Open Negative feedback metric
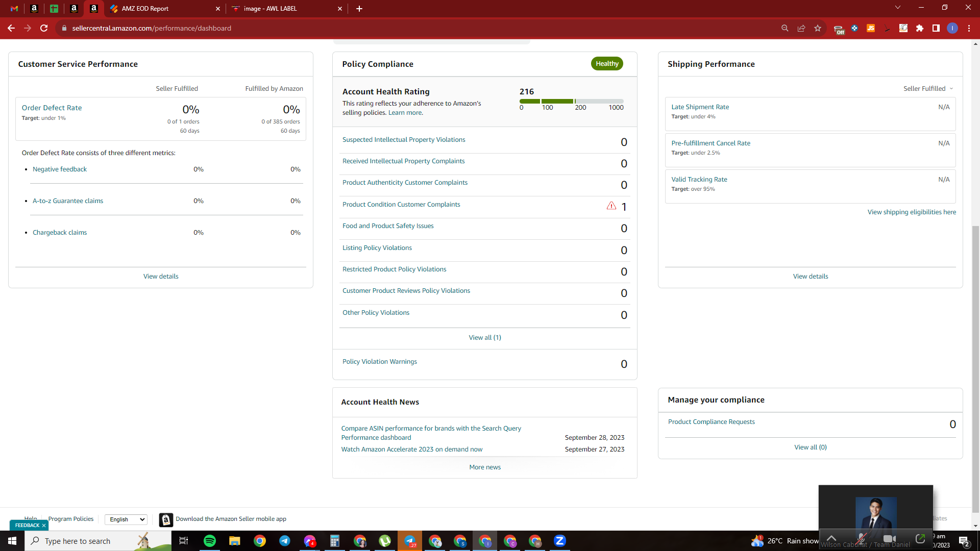 tap(60, 169)
